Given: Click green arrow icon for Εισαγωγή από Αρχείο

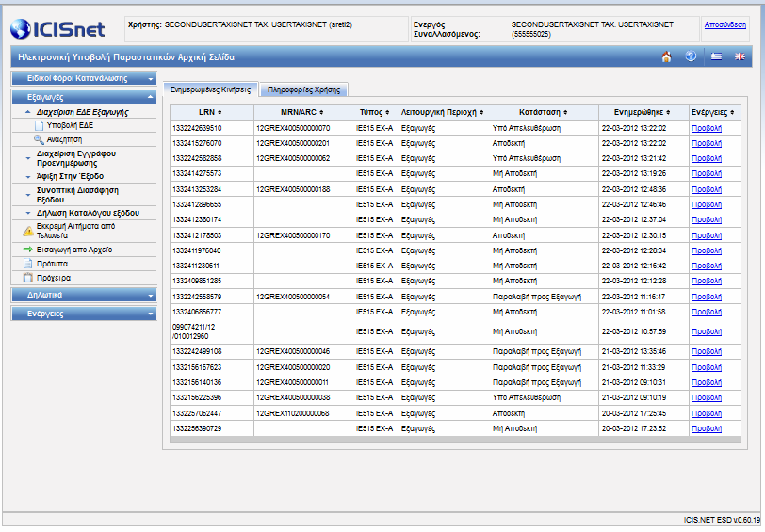Looking at the screenshot, I should click(x=28, y=250).
